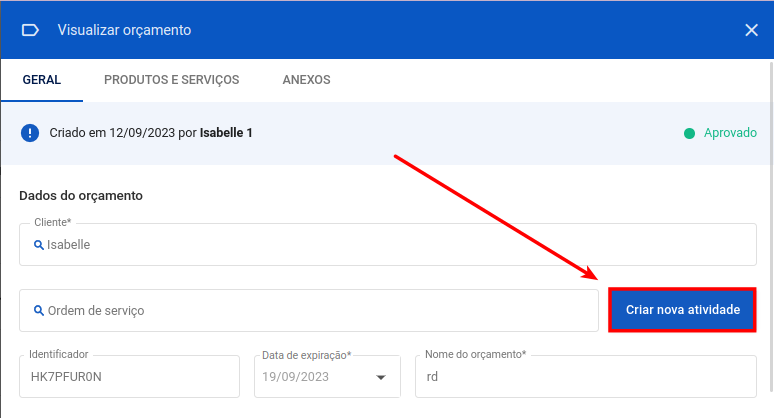Click the Aprovado status label

(730, 133)
